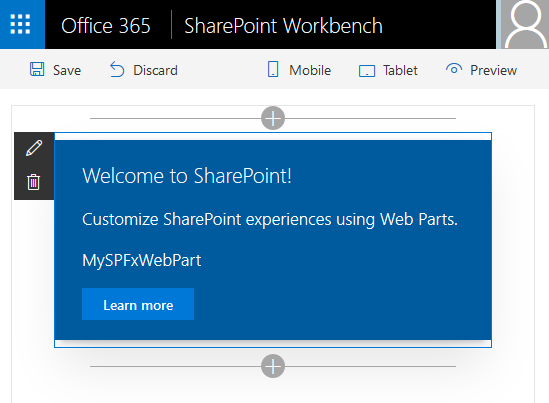Click the MySPFxWebPart description text
Viewport: 549px width, 403px height.
pos(142,260)
